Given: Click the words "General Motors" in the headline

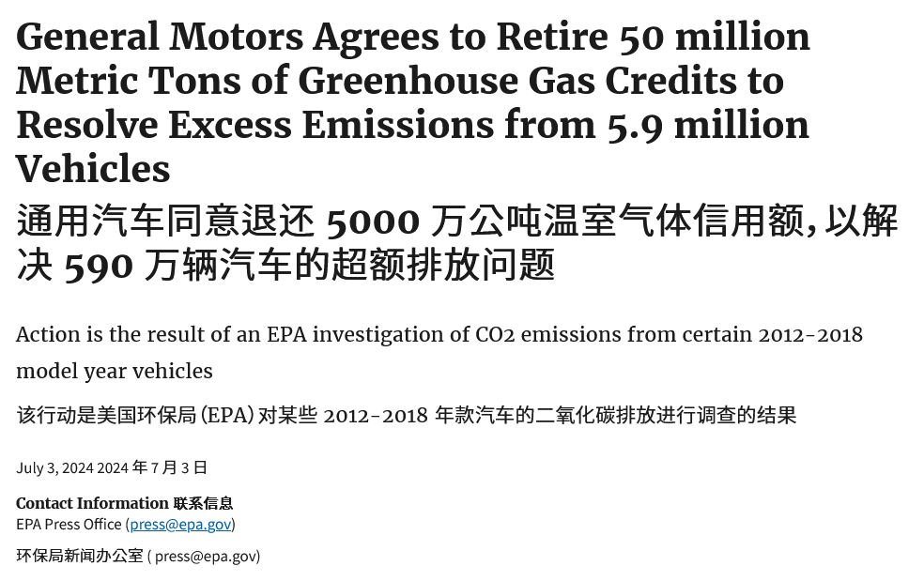Looking at the screenshot, I should tap(159, 38).
